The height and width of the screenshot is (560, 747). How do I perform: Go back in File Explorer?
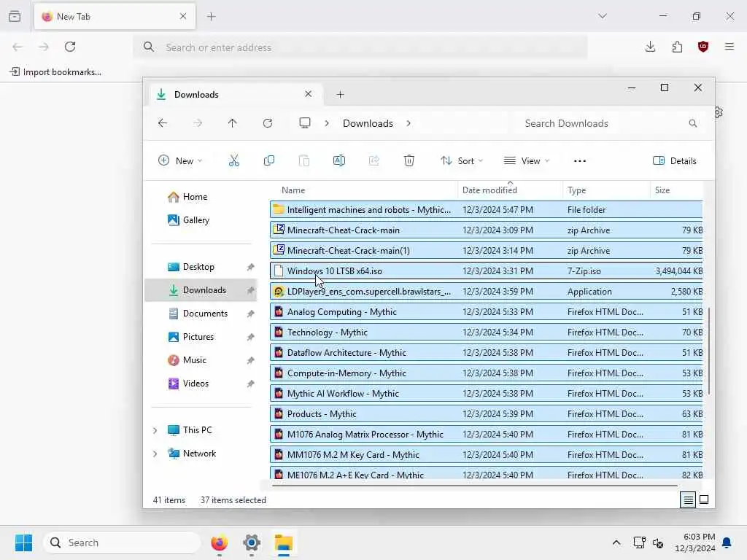click(x=163, y=123)
